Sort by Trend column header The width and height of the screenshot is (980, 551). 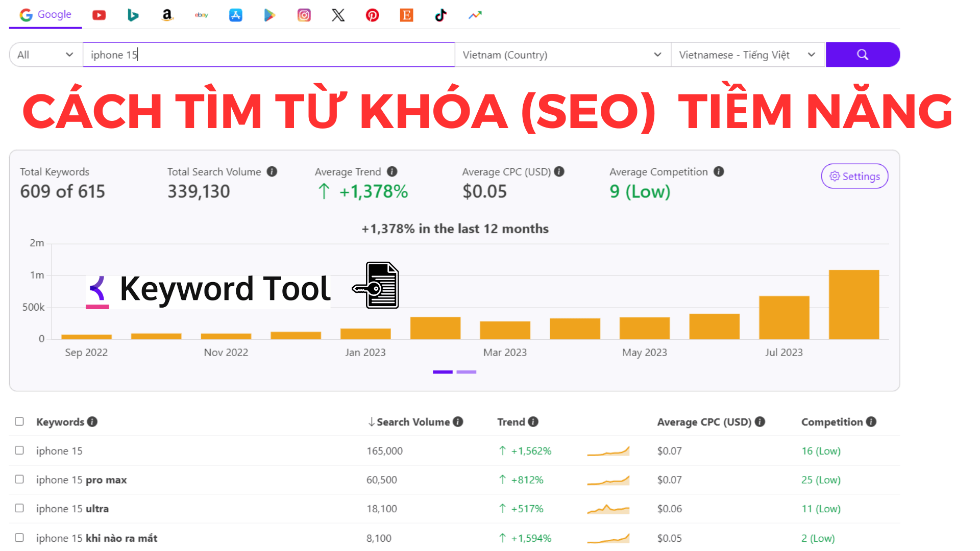[511, 422]
